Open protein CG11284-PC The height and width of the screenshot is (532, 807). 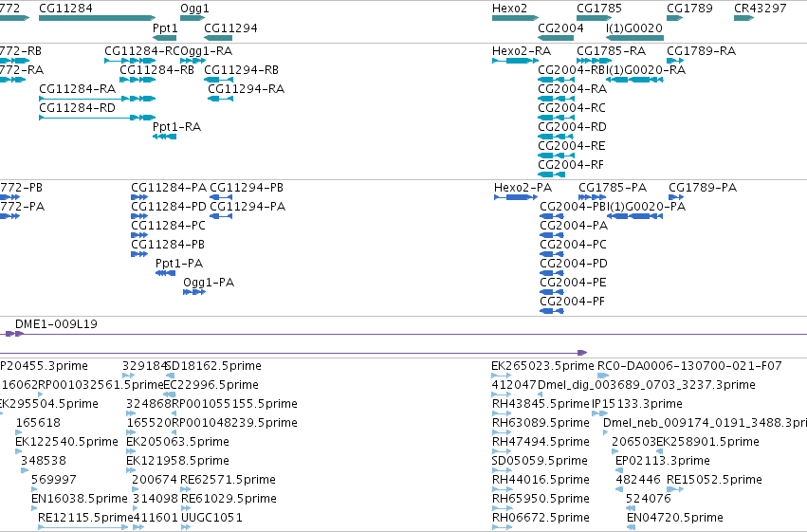pos(168,226)
